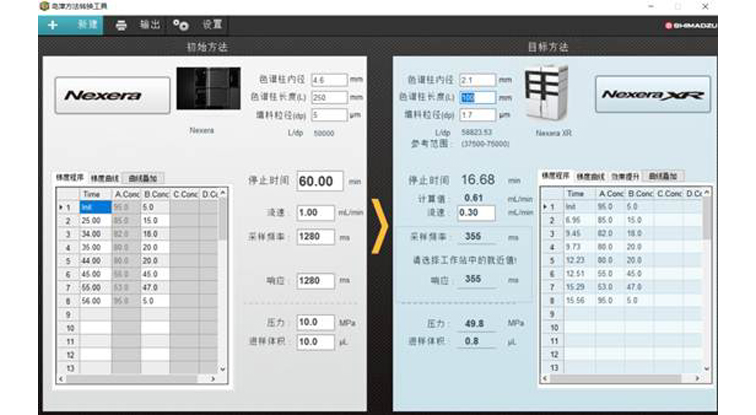Click horizontal scrollbar right arrow in left table
The image size is (756, 415).
point(213,380)
